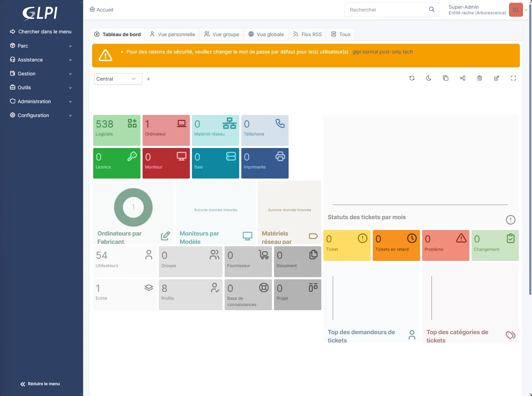Open the Central dashboard dropdown

coord(118,79)
